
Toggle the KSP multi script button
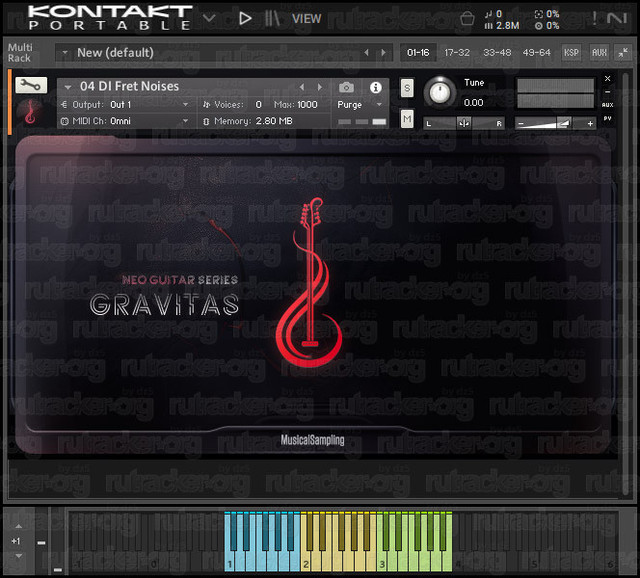click(x=571, y=53)
